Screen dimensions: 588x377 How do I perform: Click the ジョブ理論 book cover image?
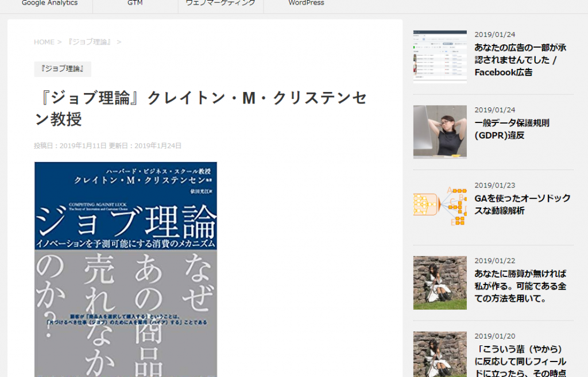pyautogui.click(x=126, y=269)
